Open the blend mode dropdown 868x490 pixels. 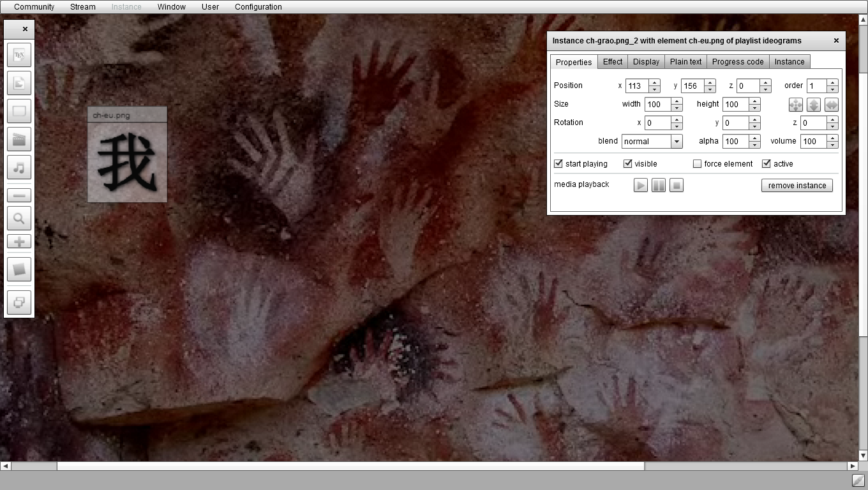[677, 142]
